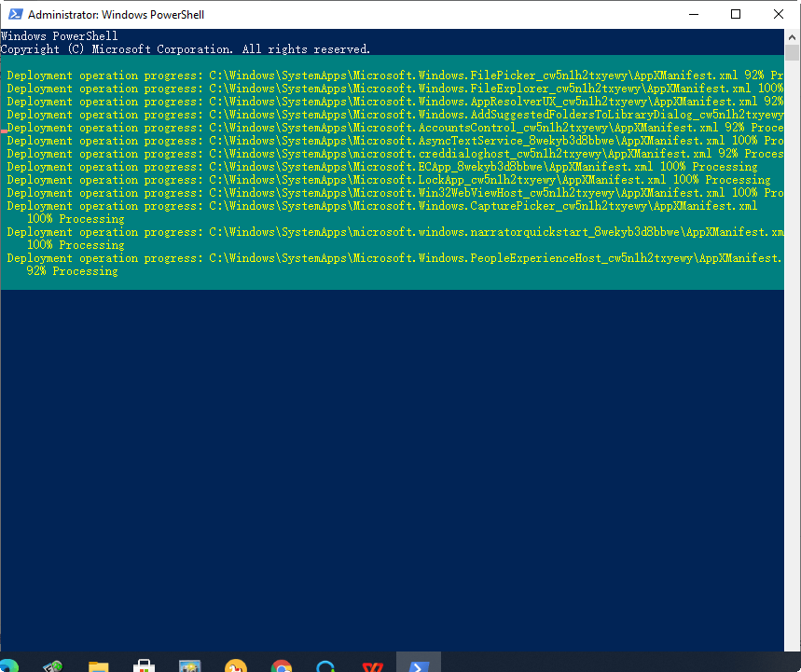Launch Microsoft Store from the taskbar

coord(144,665)
